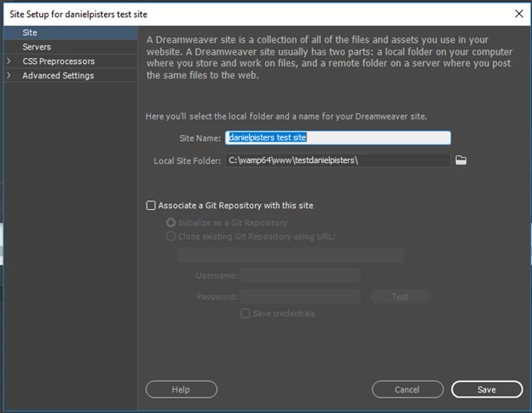Image resolution: width=532 pixels, height=413 pixels.
Task: Click the Local Site Folder path field
Action: coord(338,160)
